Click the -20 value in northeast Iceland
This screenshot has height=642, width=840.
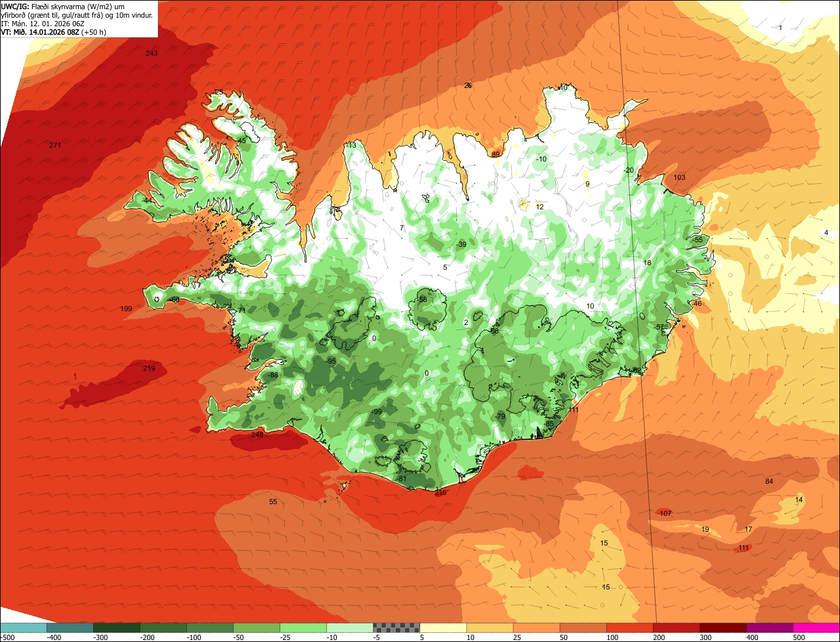629,170
